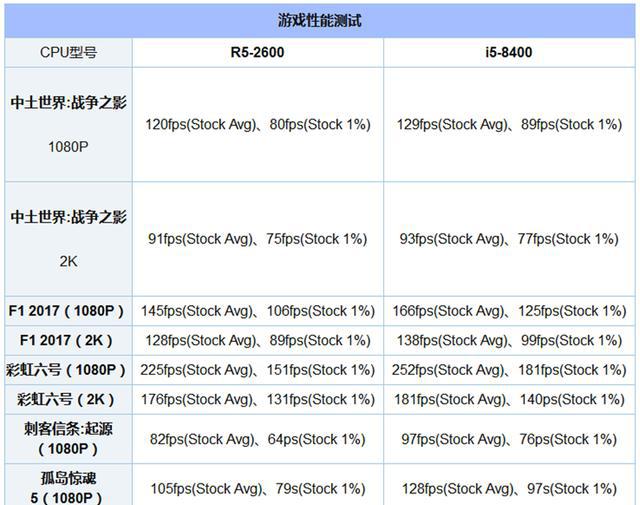Click the 128fps(Stock Avg)、97s(Stock 1%) cell
The image size is (640, 505).
click(x=509, y=485)
